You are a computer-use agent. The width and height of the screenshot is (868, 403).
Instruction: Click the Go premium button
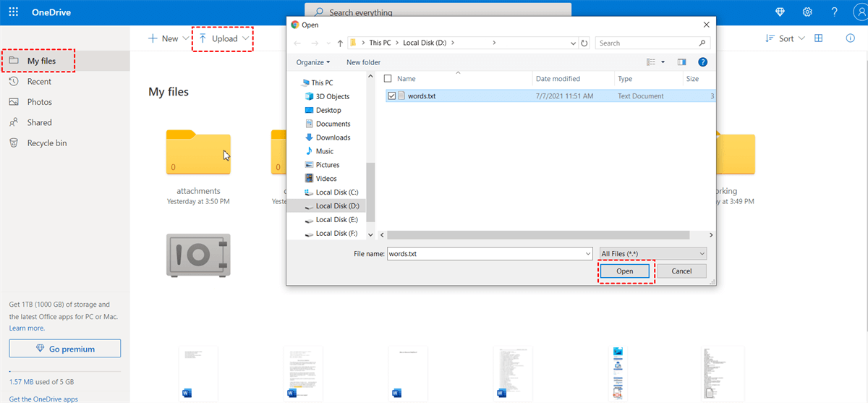point(65,349)
